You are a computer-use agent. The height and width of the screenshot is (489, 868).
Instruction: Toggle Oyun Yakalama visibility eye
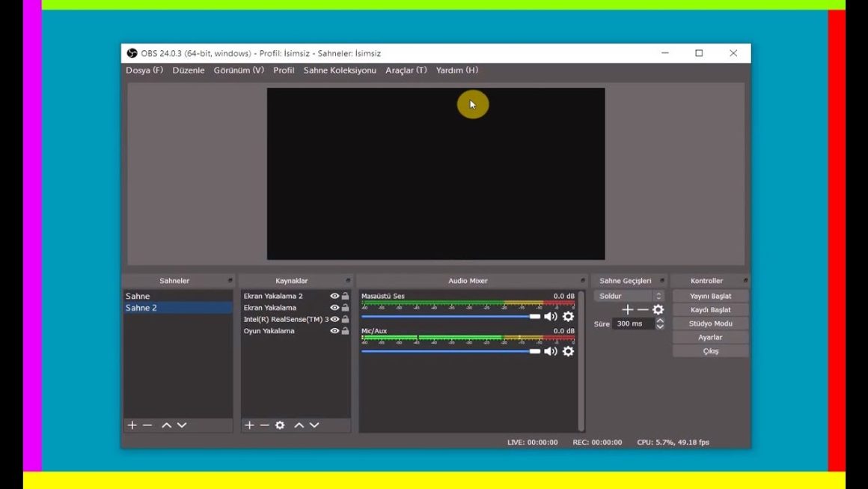(x=334, y=331)
